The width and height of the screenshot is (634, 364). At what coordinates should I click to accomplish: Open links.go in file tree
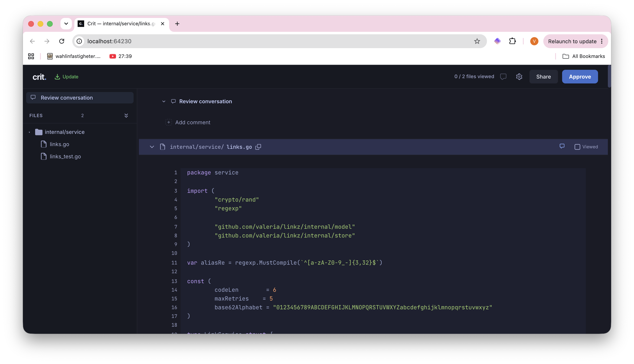[x=59, y=144]
